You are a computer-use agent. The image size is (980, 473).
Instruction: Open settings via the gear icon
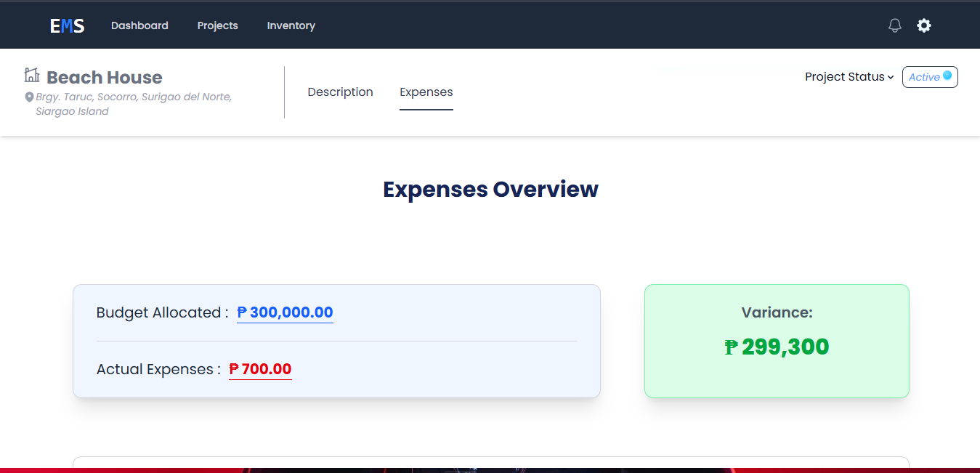click(x=923, y=25)
